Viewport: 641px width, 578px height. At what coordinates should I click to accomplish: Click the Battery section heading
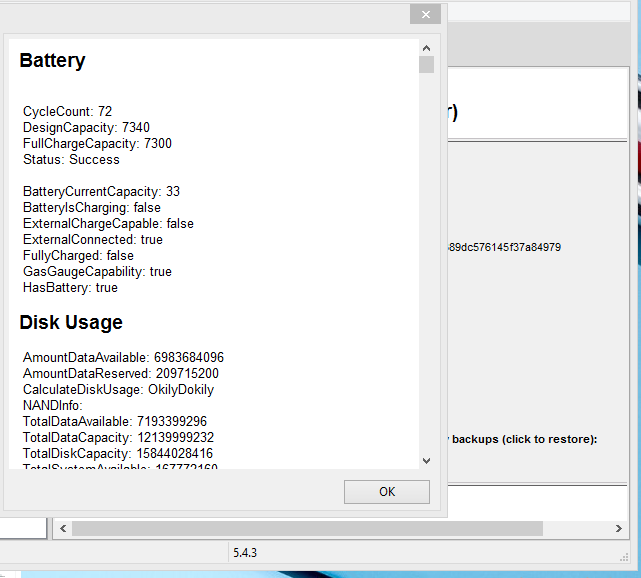[x=52, y=61]
